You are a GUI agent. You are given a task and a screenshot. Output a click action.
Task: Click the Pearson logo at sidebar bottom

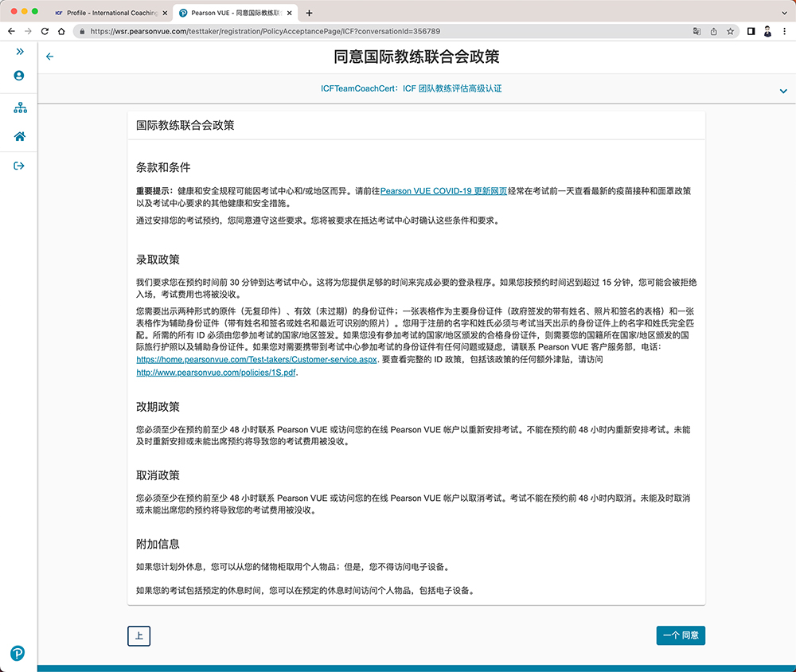pos(18,653)
